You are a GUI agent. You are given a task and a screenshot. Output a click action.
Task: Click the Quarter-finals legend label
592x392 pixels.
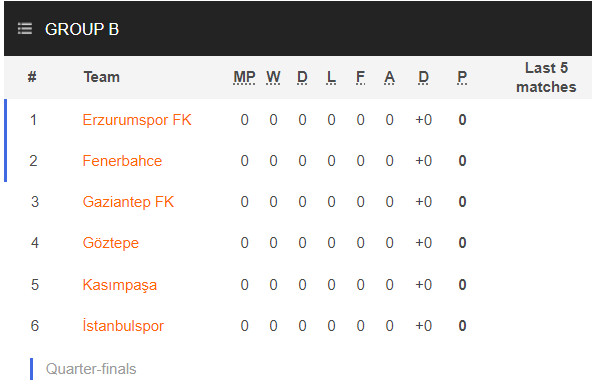91,369
